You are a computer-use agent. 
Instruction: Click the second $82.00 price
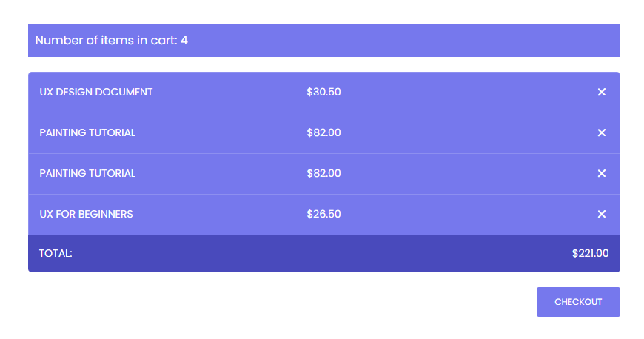tap(323, 173)
